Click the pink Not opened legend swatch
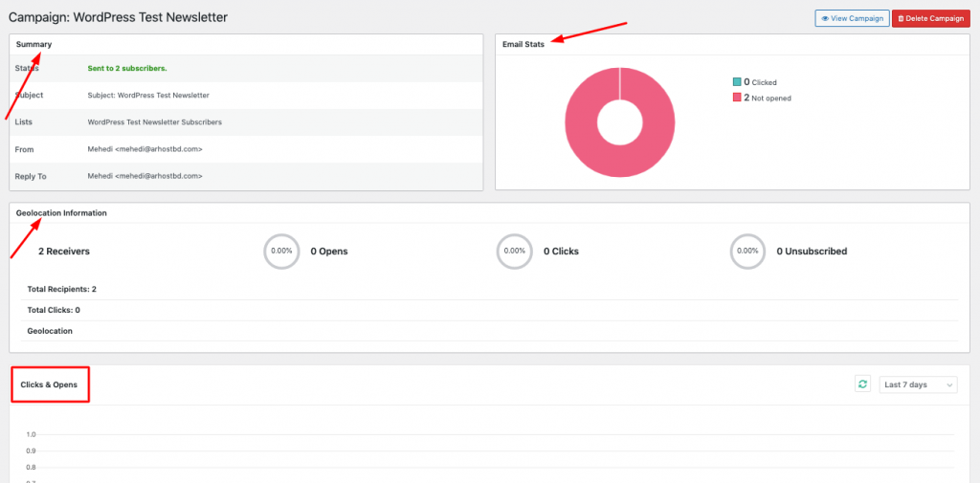 click(x=737, y=98)
